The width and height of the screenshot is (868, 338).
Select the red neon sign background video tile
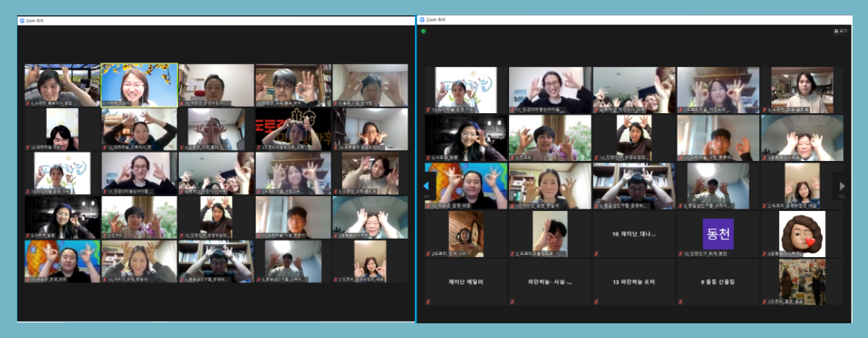click(x=293, y=129)
